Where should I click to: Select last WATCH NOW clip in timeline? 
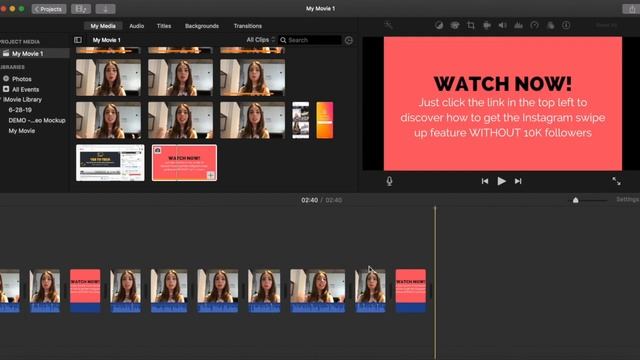(x=411, y=291)
